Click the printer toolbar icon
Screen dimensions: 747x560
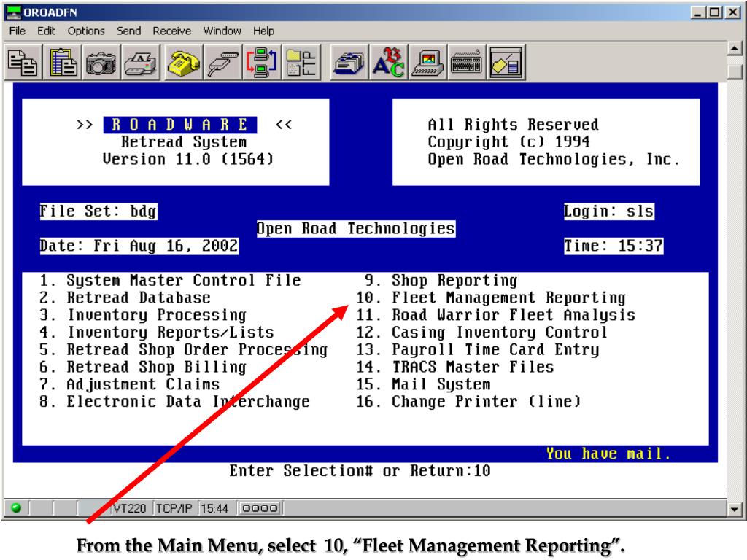coord(141,63)
